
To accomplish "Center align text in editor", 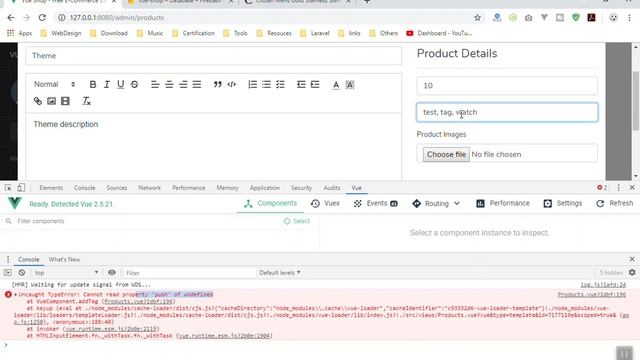I will click(169, 84).
